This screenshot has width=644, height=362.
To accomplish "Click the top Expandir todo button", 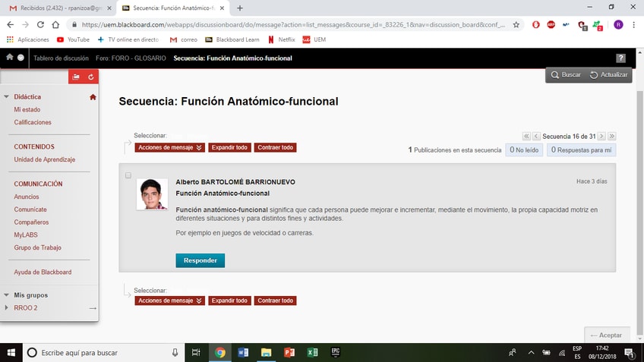I will click(229, 147).
